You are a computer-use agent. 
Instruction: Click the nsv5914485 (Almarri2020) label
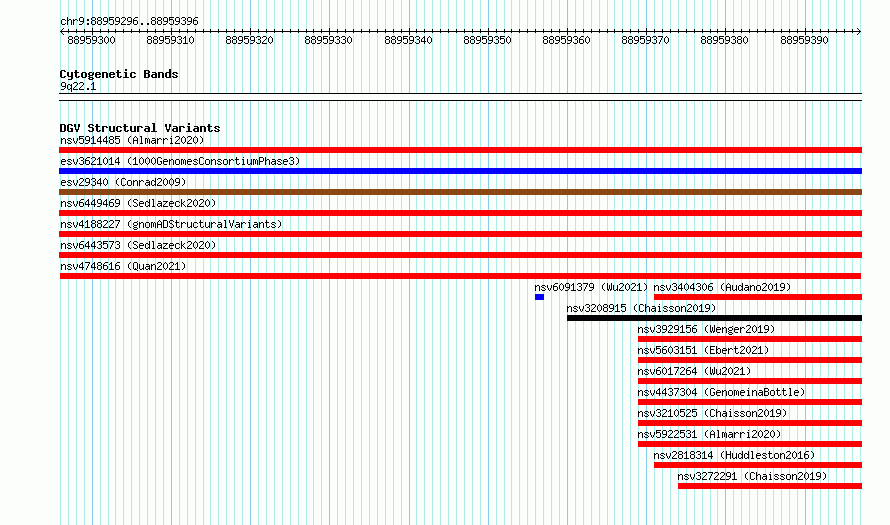pyautogui.click(x=132, y=140)
